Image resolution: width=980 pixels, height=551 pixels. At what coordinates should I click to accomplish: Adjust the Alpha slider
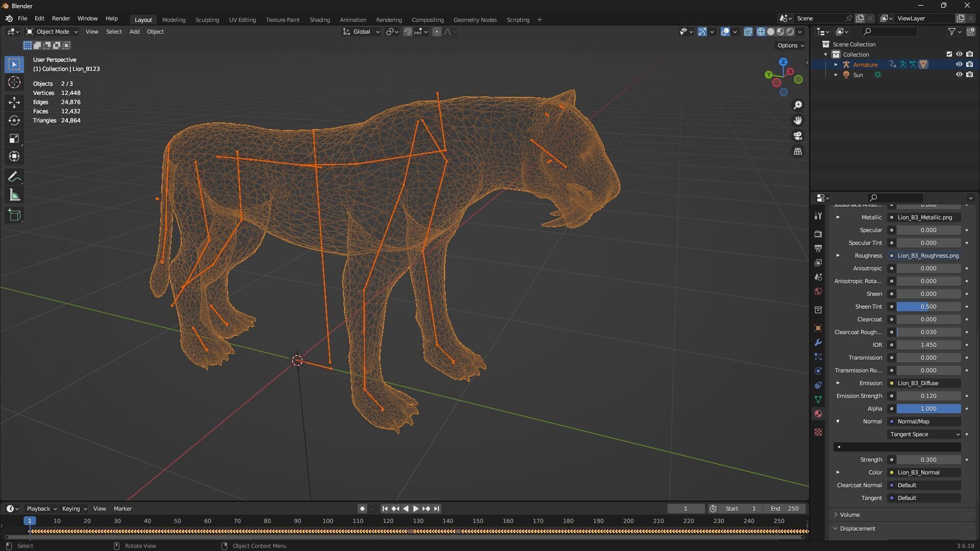click(x=928, y=409)
